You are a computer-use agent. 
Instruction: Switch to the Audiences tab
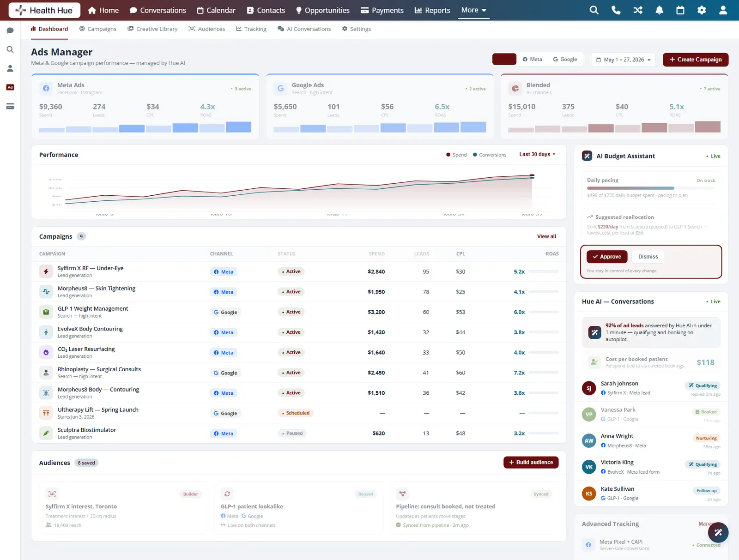point(207,29)
